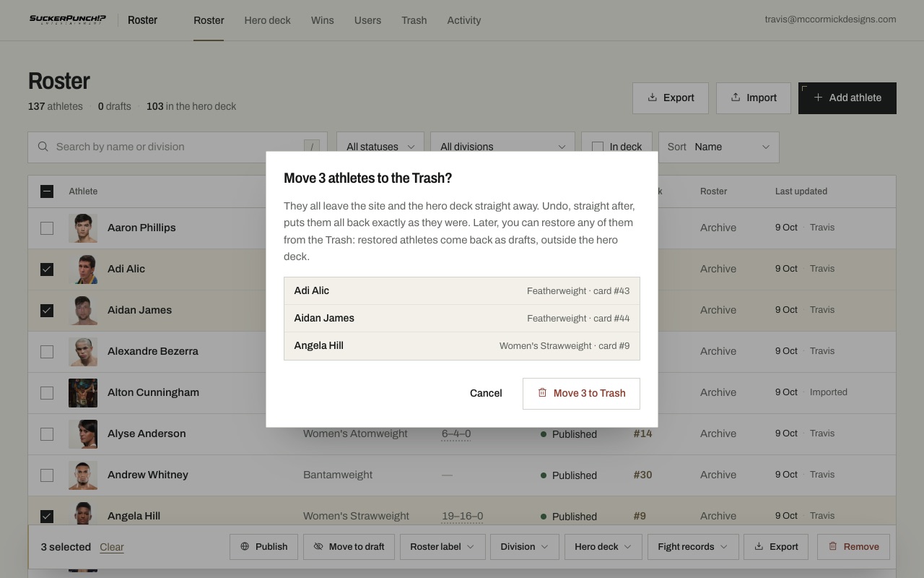924x578 pixels.
Task: Open the All divisions dropdown
Action: [502, 147]
